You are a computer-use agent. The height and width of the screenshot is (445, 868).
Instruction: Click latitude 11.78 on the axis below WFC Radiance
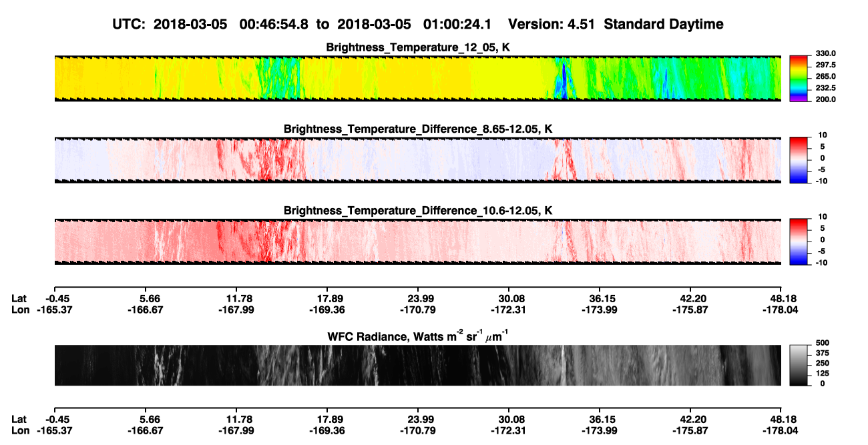236,420
